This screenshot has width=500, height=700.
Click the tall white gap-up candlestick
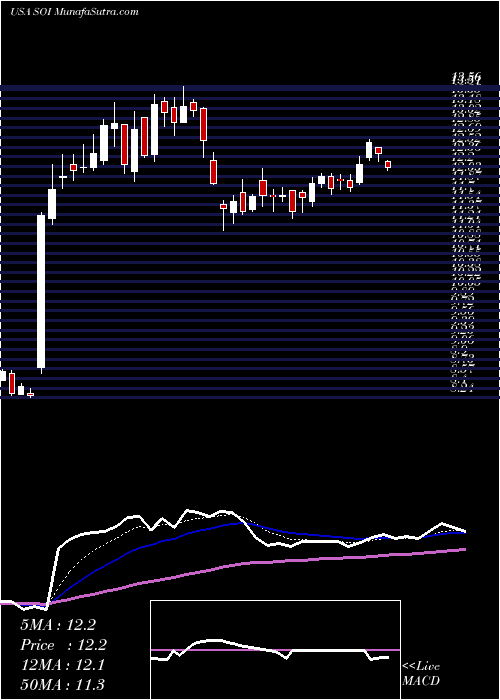point(41,292)
